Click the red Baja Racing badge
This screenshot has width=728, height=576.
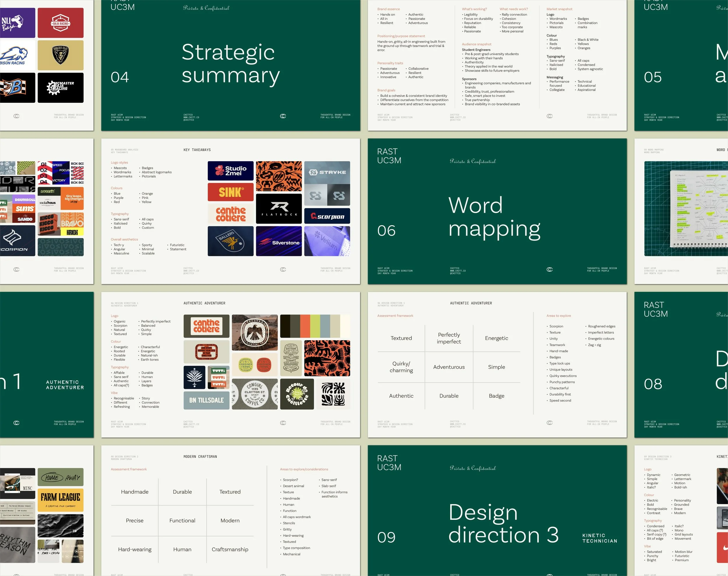[60, 23]
